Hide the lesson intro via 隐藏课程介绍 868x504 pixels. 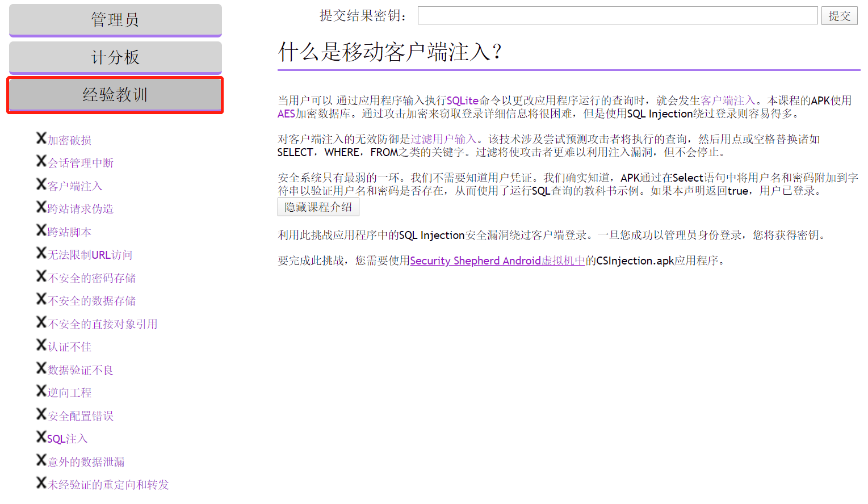pos(318,207)
